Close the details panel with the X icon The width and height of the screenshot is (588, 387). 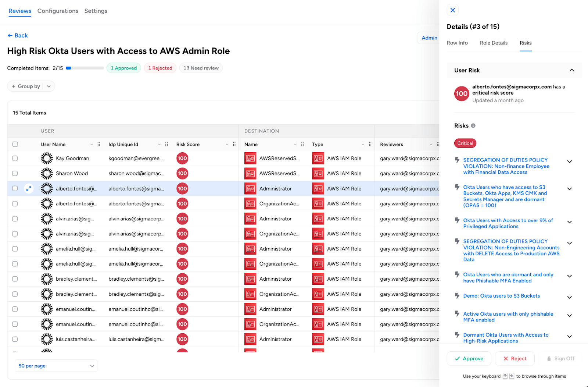pos(453,10)
